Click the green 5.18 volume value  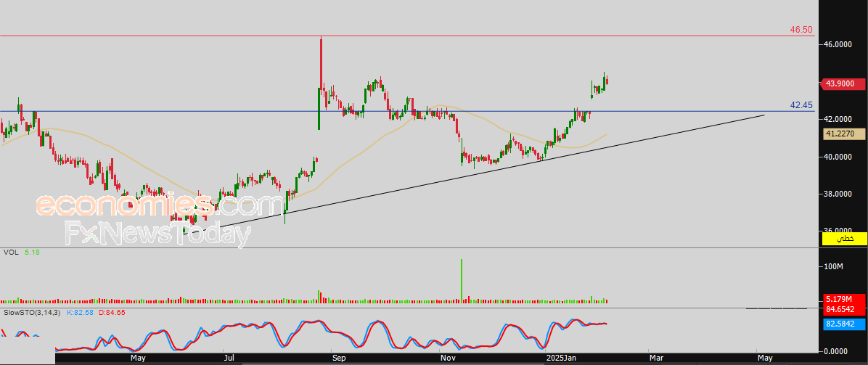(31, 252)
